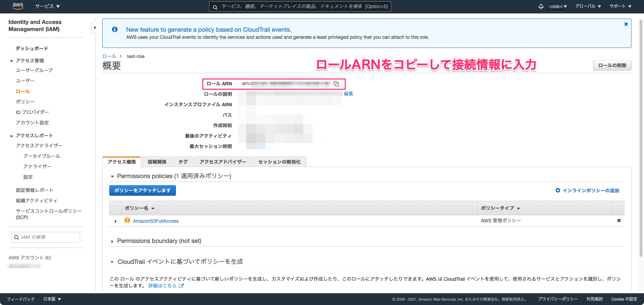The height and width of the screenshot is (305, 644).
Task: Open the プライバシーポリシー footer link
Action: pos(558,299)
